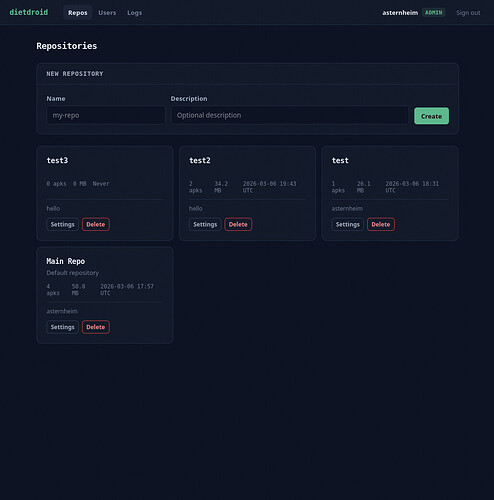Create the new repository
The width and height of the screenshot is (494, 500).
coord(431,116)
